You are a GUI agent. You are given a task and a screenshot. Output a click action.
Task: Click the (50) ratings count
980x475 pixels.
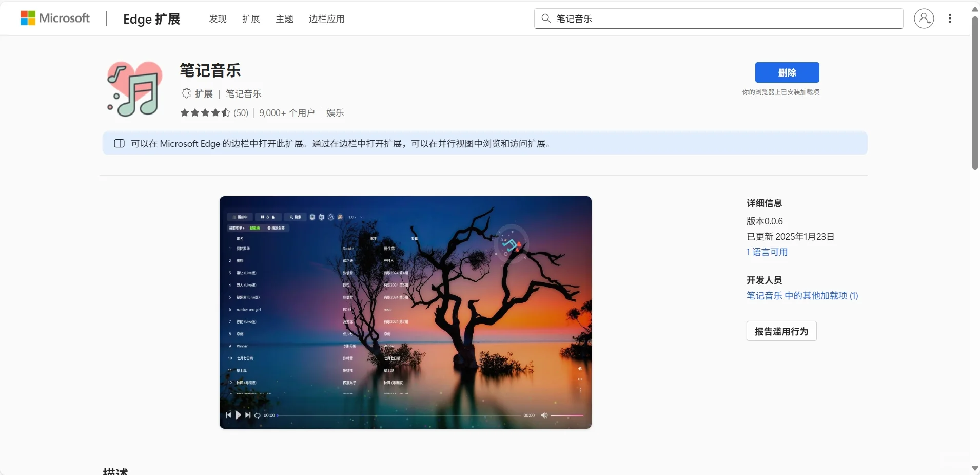click(240, 113)
